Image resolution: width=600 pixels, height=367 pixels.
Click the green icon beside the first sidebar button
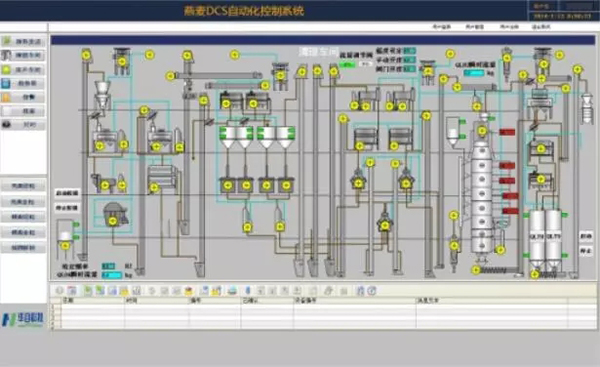[x=6, y=41]
